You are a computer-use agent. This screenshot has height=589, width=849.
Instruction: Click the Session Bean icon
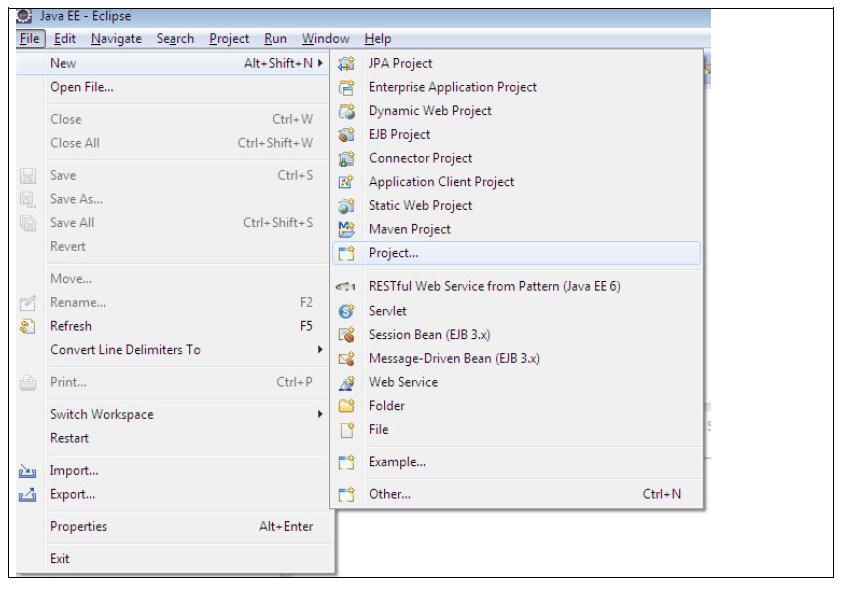click(346, 335)
